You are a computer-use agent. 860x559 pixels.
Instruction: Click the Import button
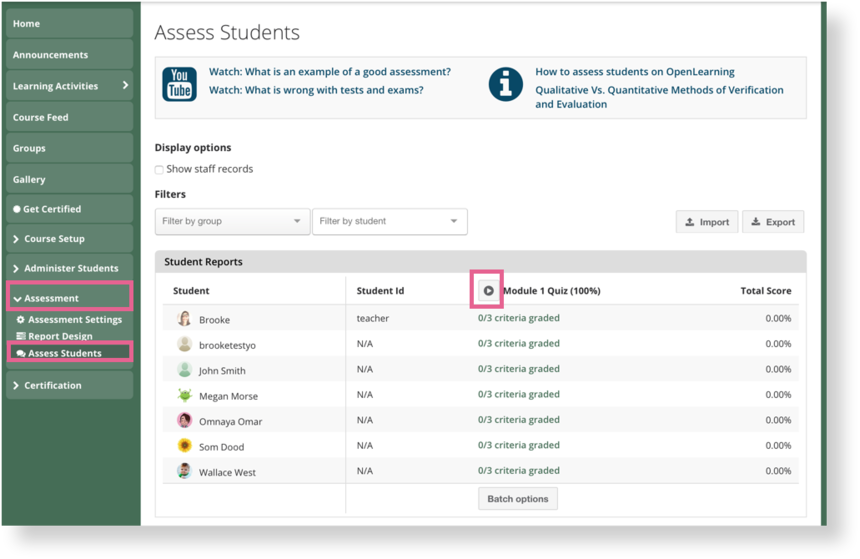707,222
